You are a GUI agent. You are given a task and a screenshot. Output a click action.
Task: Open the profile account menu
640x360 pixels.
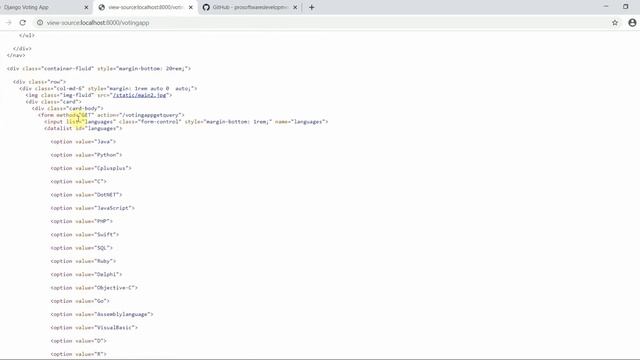(x=632, y=23)
